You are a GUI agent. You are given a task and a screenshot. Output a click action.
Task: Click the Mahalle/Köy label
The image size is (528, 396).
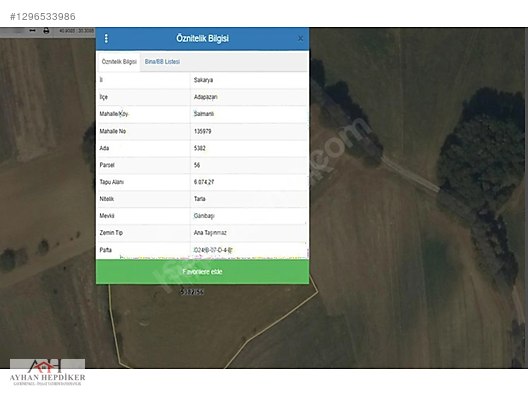tap(114, 114)
